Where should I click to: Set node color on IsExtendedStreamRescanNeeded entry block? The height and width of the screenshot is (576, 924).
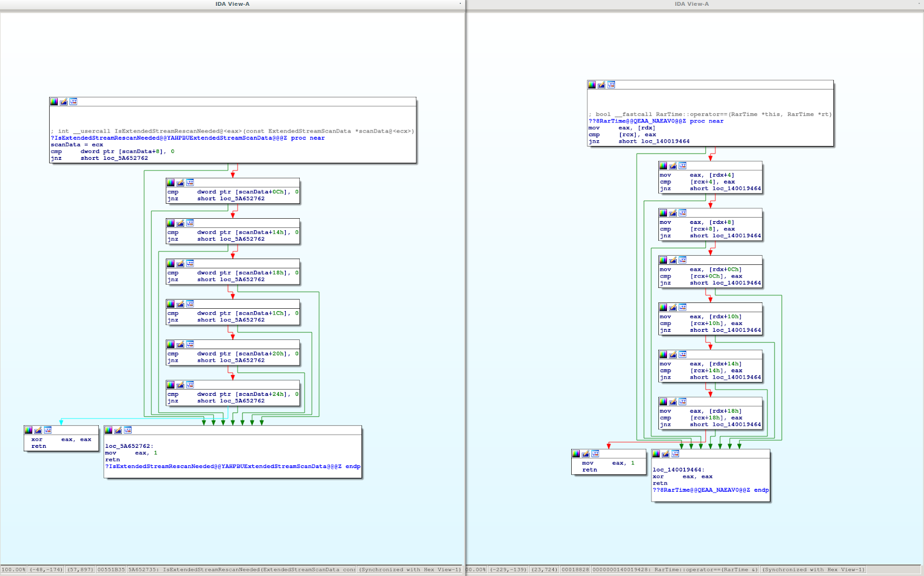54,102
